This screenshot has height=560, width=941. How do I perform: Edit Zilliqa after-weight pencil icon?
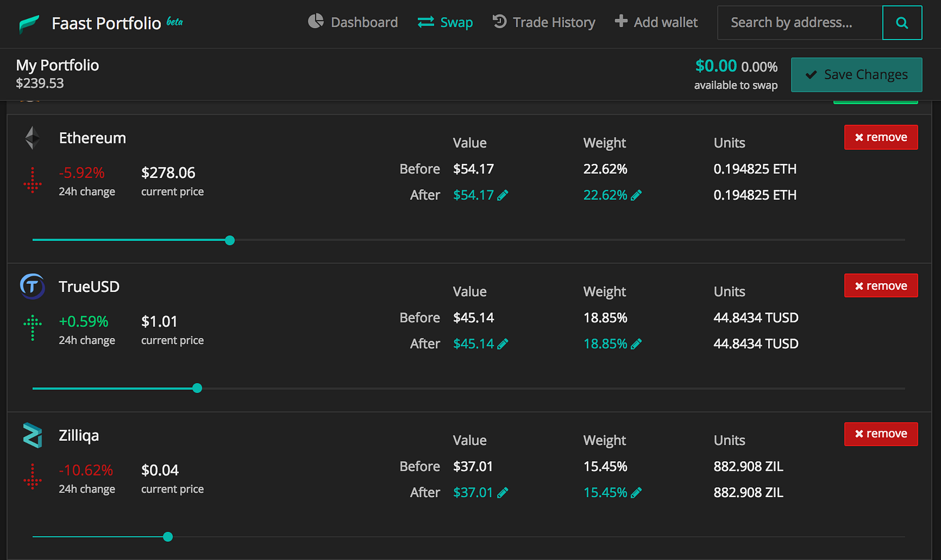click(x=636, y=492)
